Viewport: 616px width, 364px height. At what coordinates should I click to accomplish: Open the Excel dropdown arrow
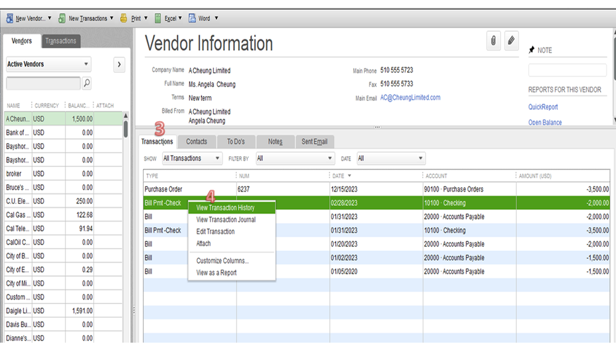click(x=180, y=18)
